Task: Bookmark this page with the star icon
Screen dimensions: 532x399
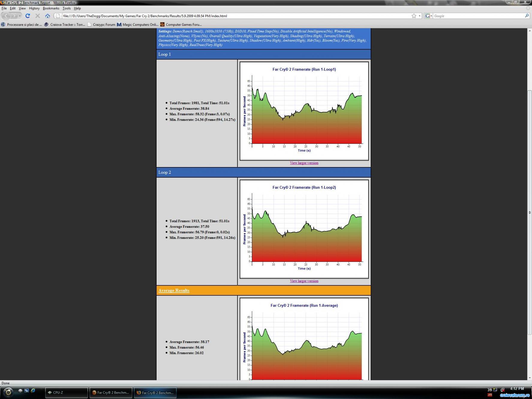Action: click(x=414, y=16)
